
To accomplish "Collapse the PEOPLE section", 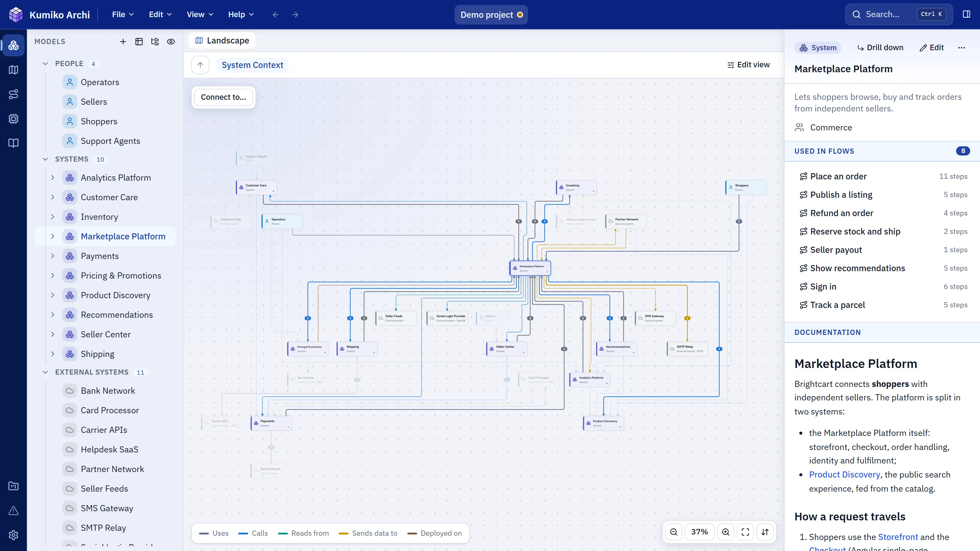I will 45,63.
